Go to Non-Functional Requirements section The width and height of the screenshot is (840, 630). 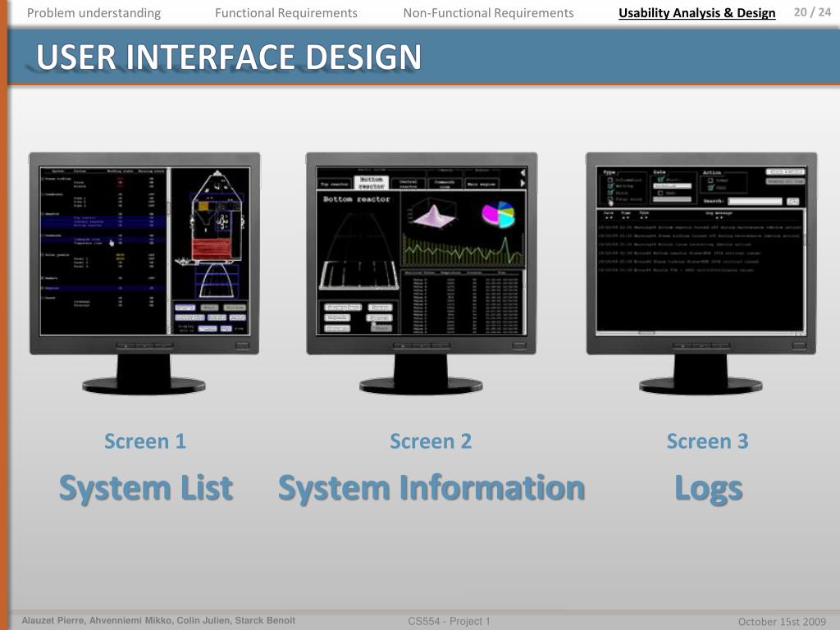(x=488, y=13)
